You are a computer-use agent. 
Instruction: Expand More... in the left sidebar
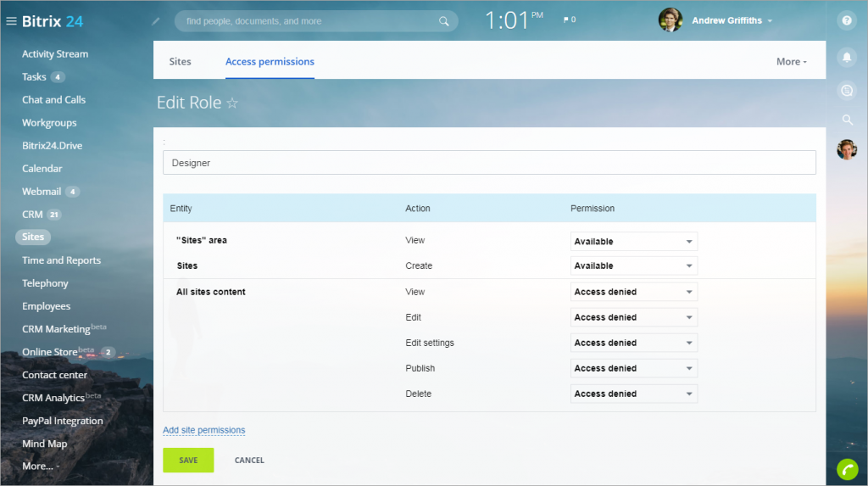point(41,466)
